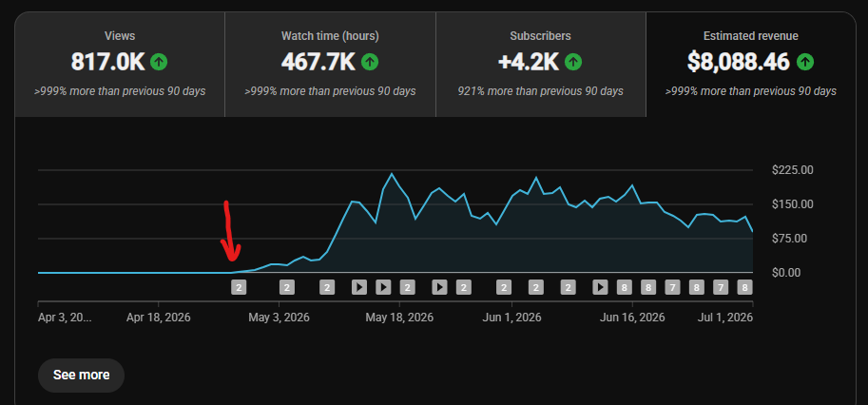This screenshot has height=405, width=868.
Task: Click the See more button
Action: (81, 376)
